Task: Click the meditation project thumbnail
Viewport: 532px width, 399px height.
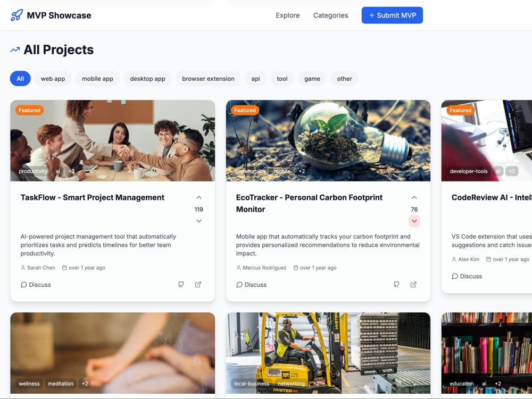Action: pyautogui.click(x=113, y=353)
